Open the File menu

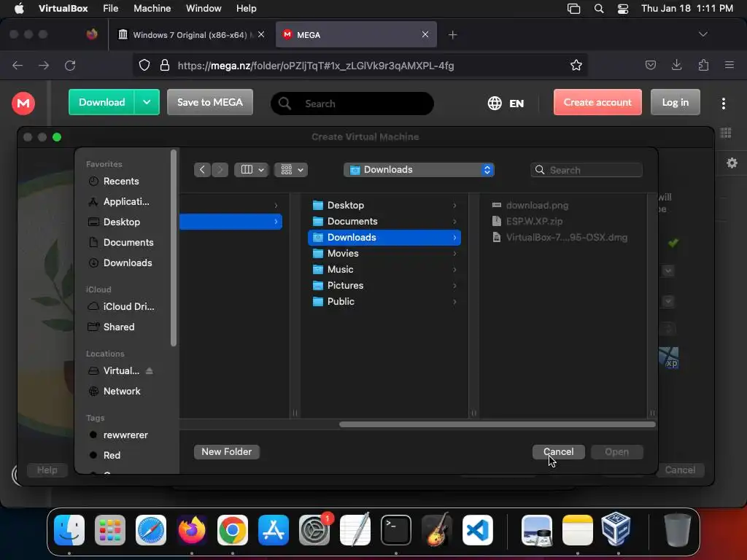click(111, 9)
